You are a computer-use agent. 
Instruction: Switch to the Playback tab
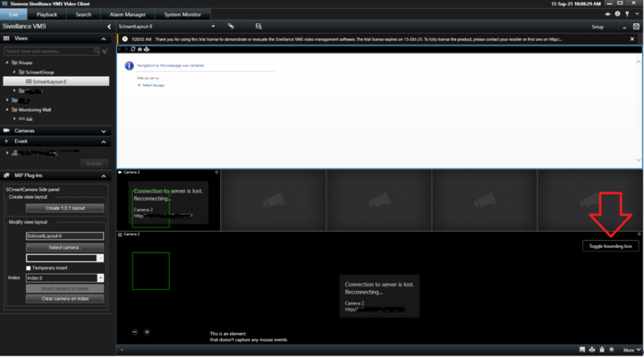pyautogui.click(x=47, y=15)
